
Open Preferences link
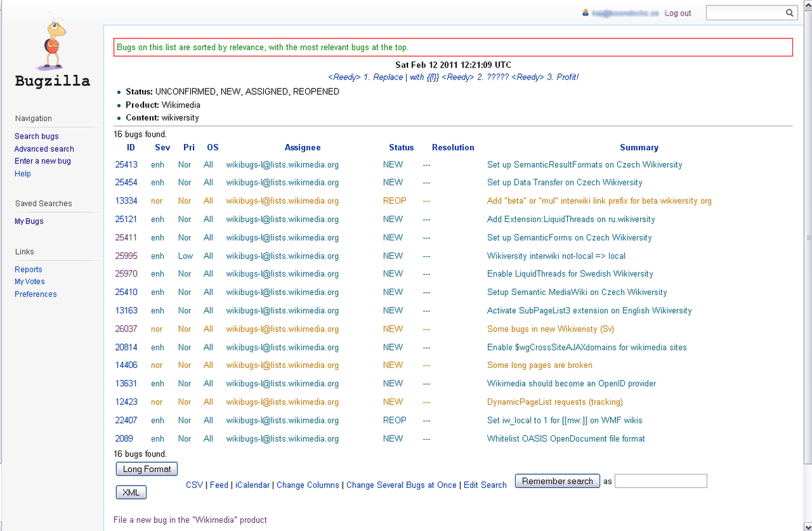click(36, 294)
